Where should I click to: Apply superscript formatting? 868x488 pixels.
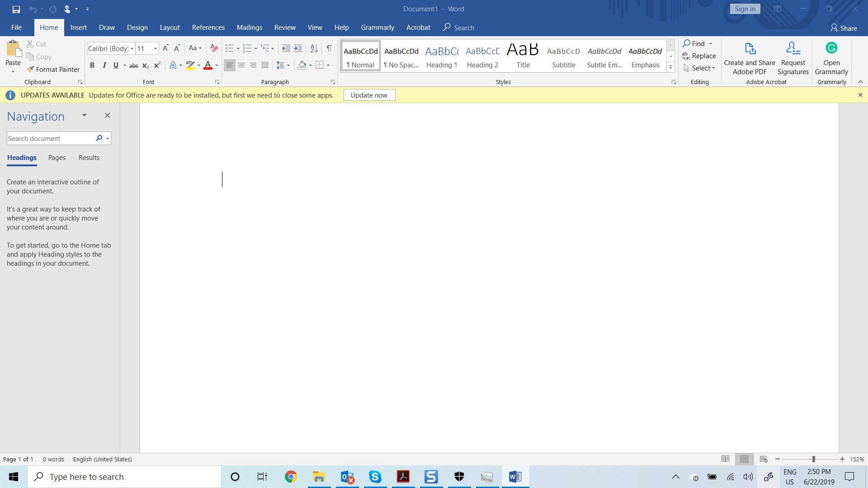tap(157, 66)
